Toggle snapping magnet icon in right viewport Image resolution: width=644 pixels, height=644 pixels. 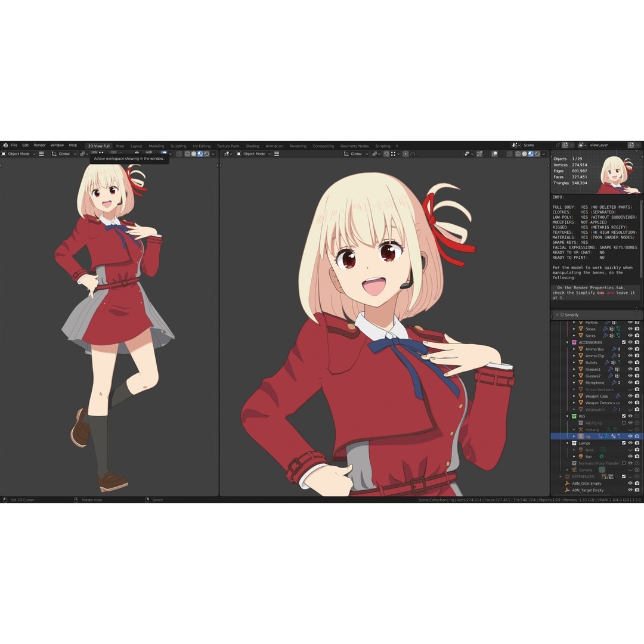(x=386, y=154)
